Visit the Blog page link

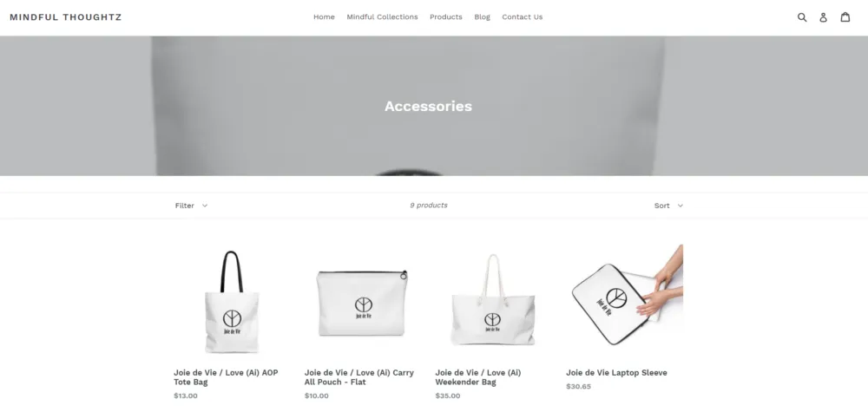point(482,17)
